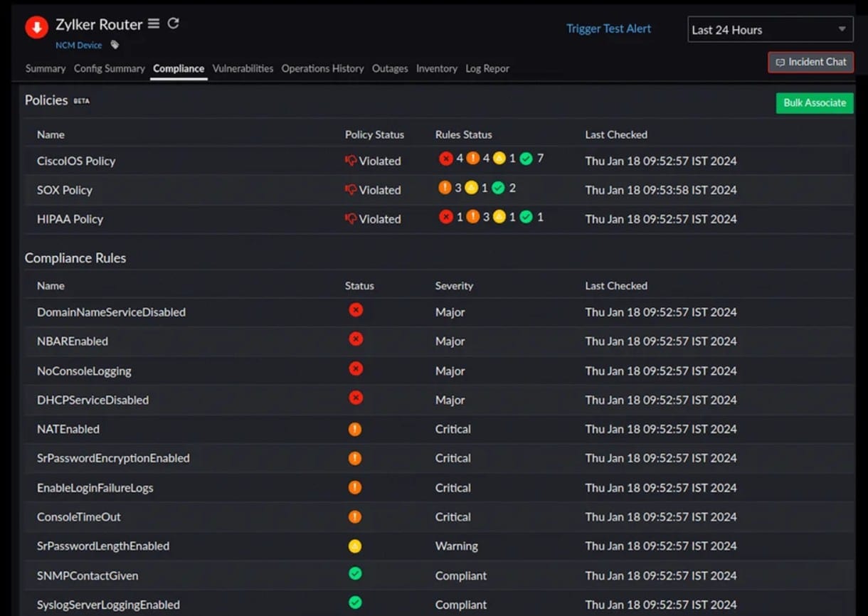The width and height of the screenshot is (868, 616).
Task: Click the Rules Status column header
Action: pyautogui.click(x=463, y=134)
